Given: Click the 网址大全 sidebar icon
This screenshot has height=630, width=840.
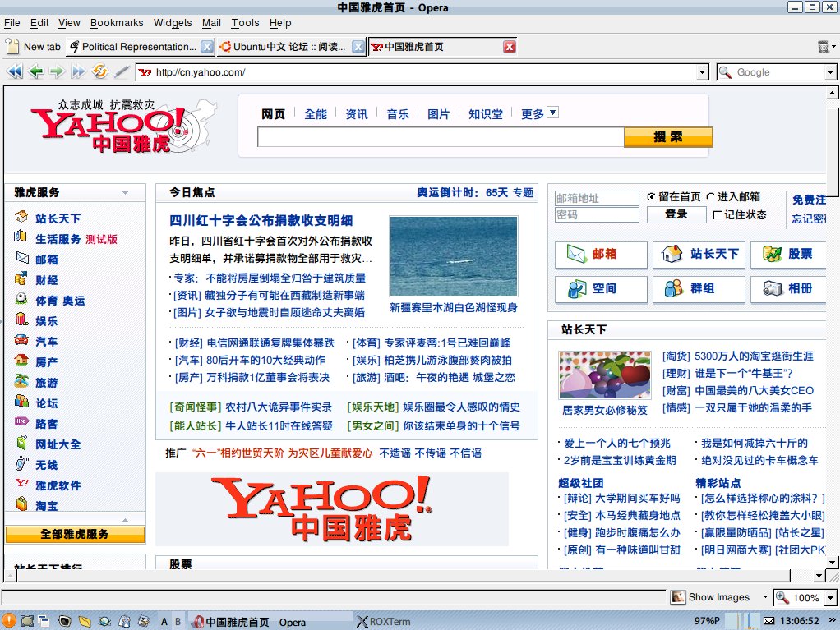Looking at the screenshot, I should [21, 443].
